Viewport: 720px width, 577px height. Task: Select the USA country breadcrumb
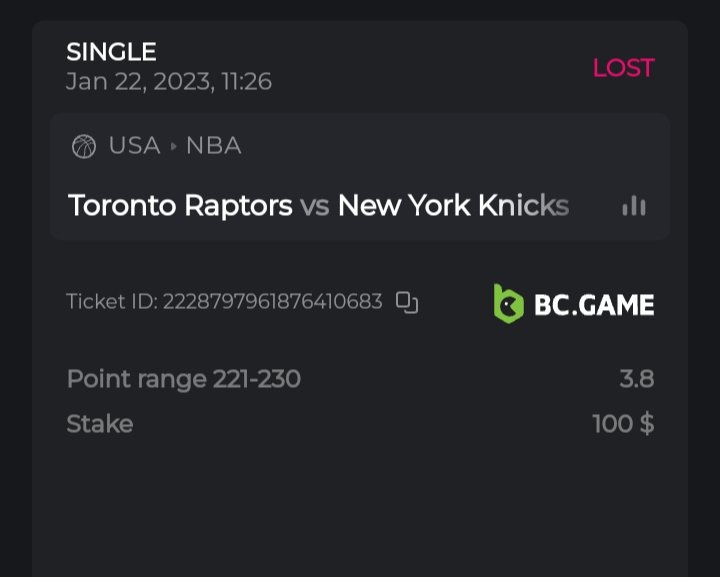(134, 146)
